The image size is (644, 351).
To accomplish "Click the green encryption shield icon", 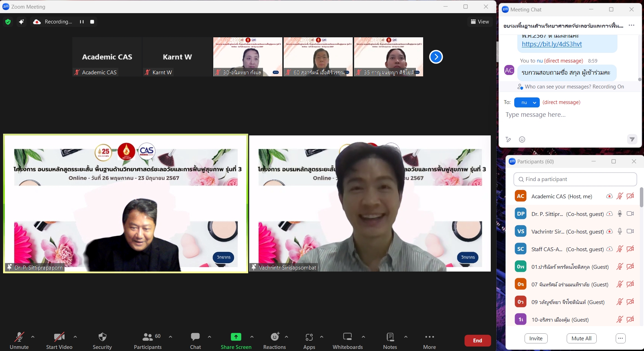I will (8, 22).
